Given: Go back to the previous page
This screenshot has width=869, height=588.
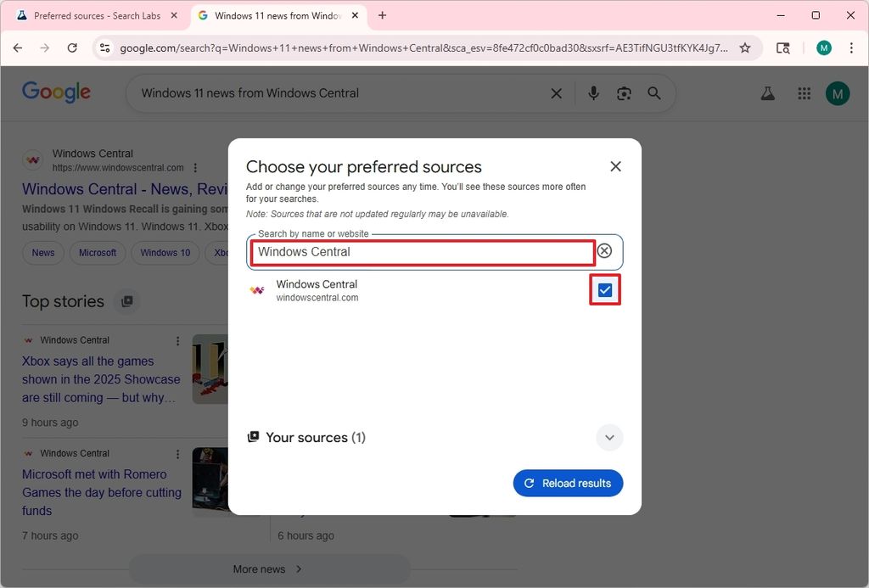Looking at the screenshot, I should [18, 48].
